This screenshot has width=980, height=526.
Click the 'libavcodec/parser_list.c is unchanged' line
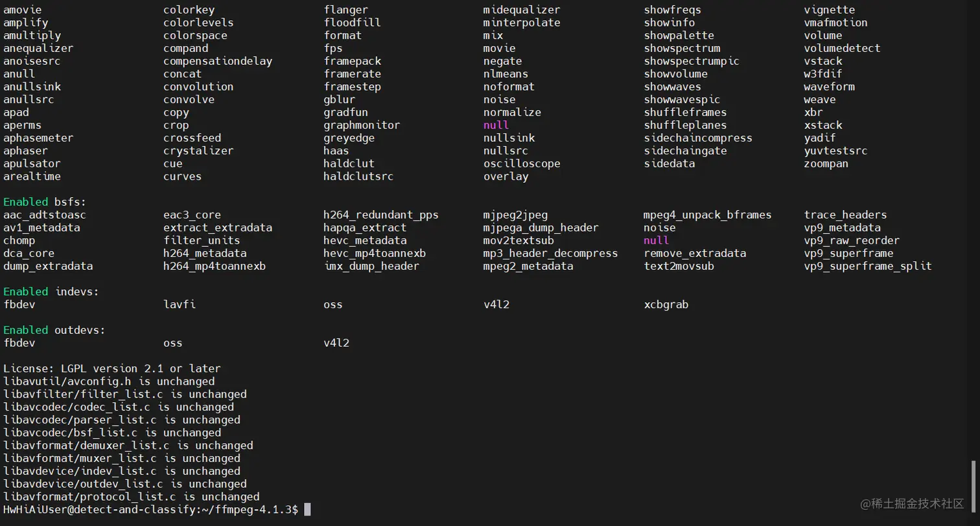(x=122, y=420)
